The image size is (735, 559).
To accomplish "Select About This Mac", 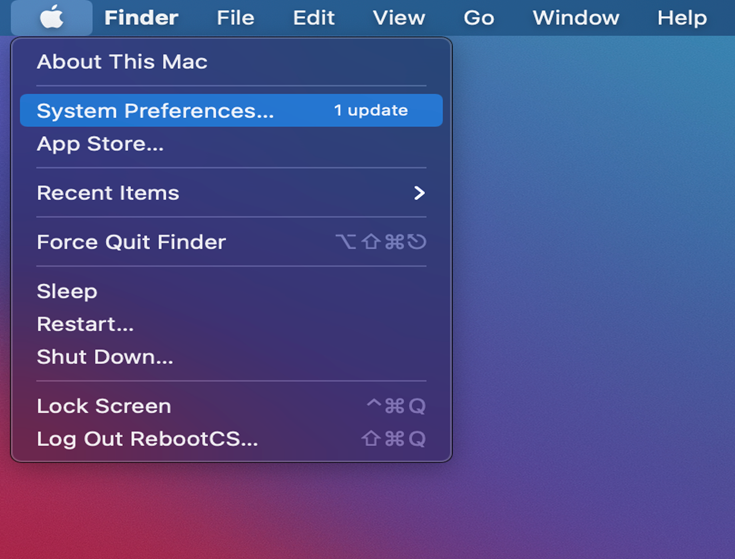I will click(122, 62).
